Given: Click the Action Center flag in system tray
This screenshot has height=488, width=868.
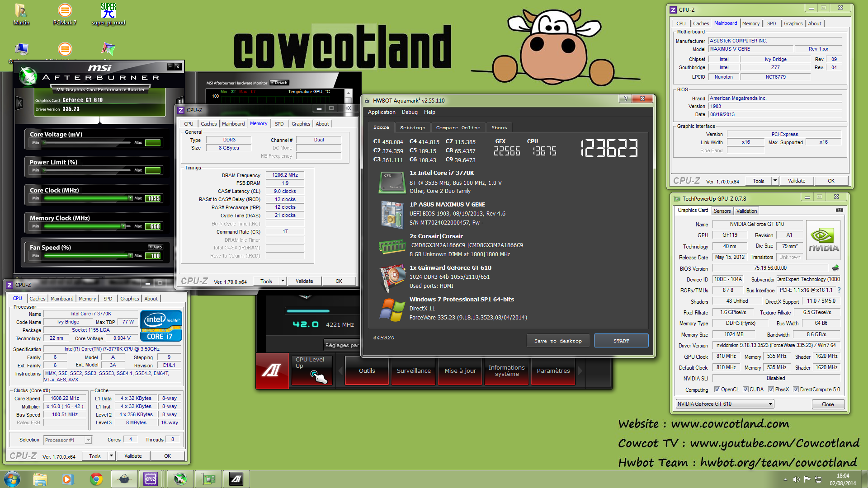Looking at the screenshot, I should [807, 479].
